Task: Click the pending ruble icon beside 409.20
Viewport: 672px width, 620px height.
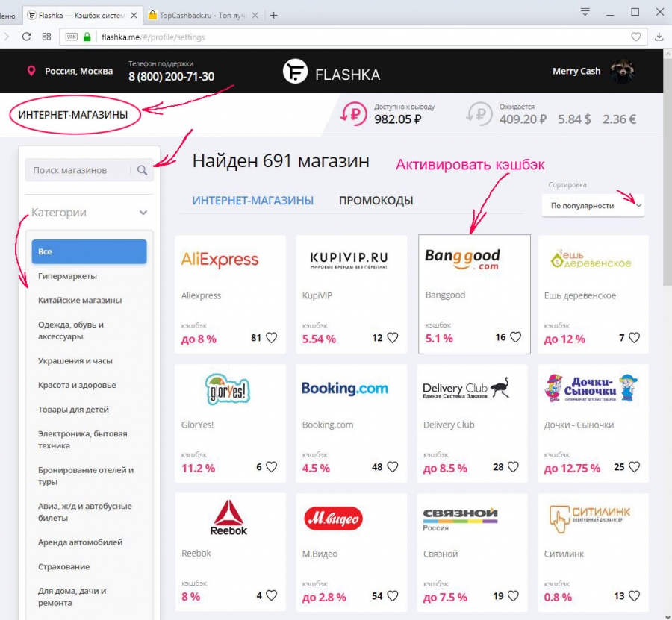Action: point(479,113)
